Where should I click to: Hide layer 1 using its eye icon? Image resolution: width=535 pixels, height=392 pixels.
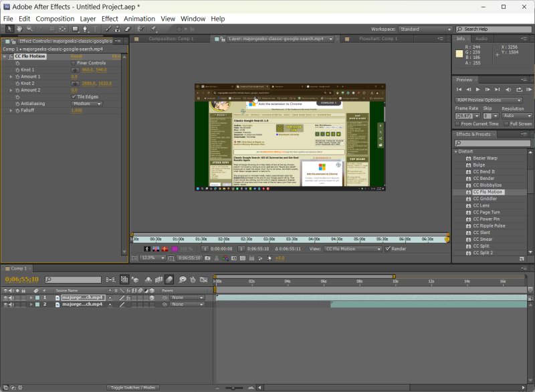coord(6,297)
